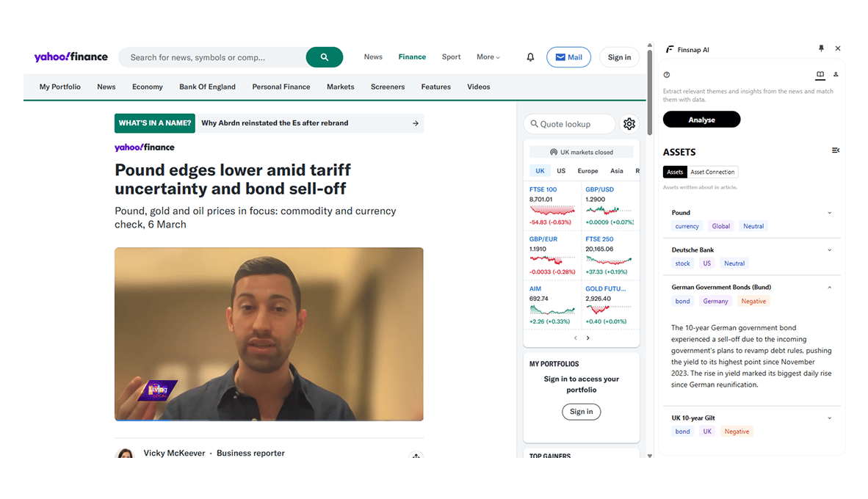Screen dimensions: 868x499
Task: Click the 'Negative' tag under UK 10-year Gilt
Action: [x=737, y=431]
